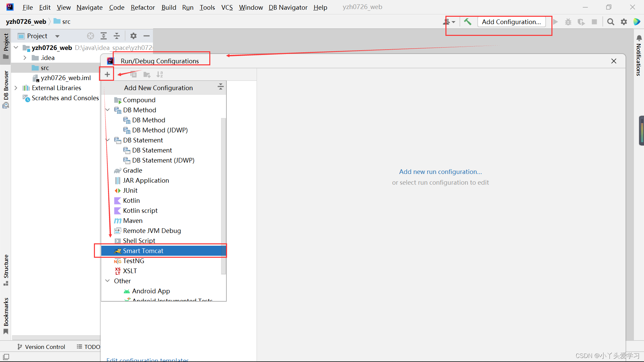Viewport: 644px width, 362px height.
Task: Click the Debug bug icon in toolbar
Action: click(568, 22)
